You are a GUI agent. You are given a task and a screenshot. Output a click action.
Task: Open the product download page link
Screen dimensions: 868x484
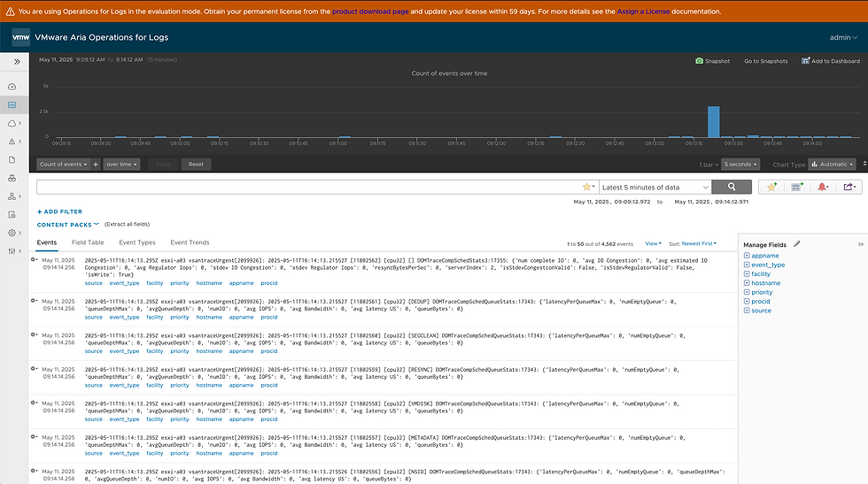pyautogui.click(x=370, y=12)
